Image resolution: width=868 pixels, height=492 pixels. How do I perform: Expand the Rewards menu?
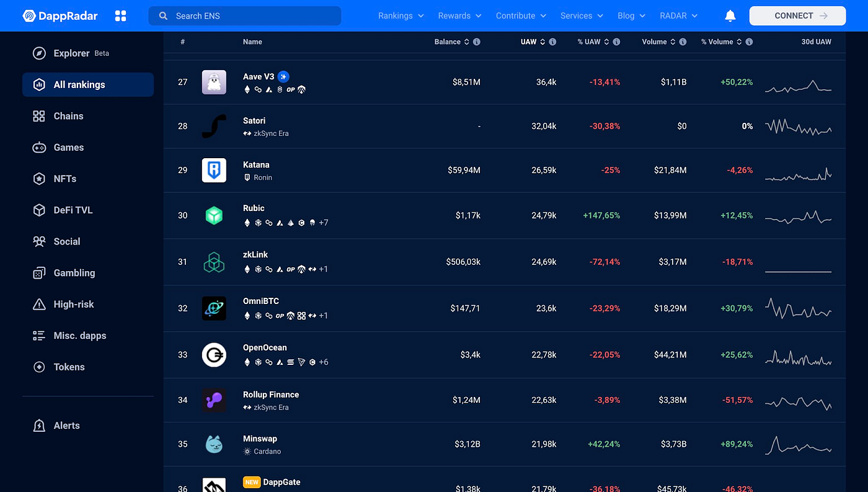[x=460, y=16]
